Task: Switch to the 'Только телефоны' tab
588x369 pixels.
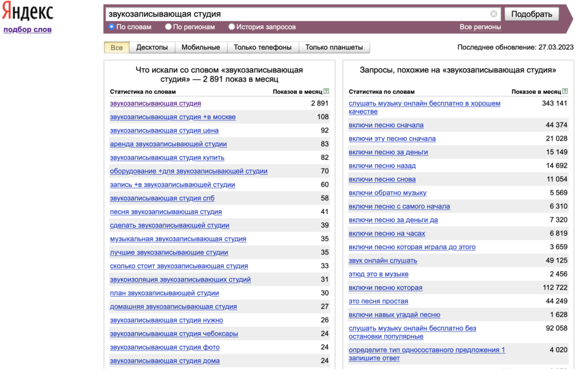Action: coord(262,47)
